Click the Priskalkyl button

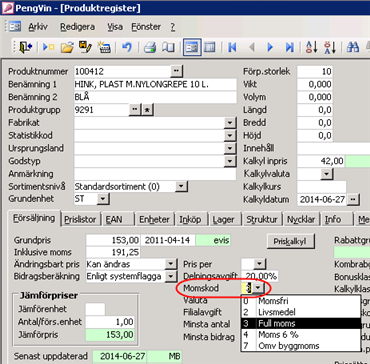[291, 241]
